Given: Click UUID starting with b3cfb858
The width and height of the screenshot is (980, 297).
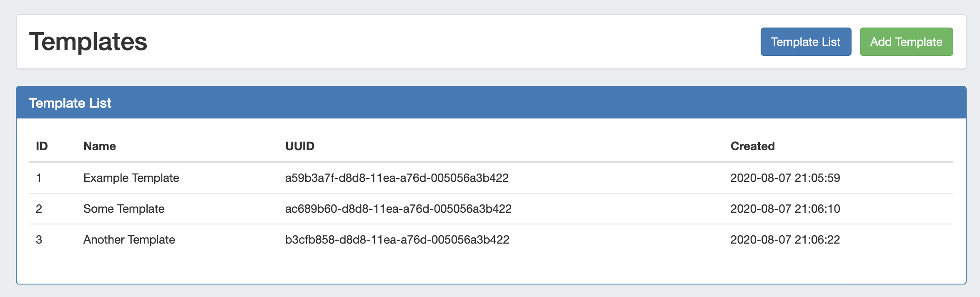Looking at the screenshot, I should click(397, 239).
